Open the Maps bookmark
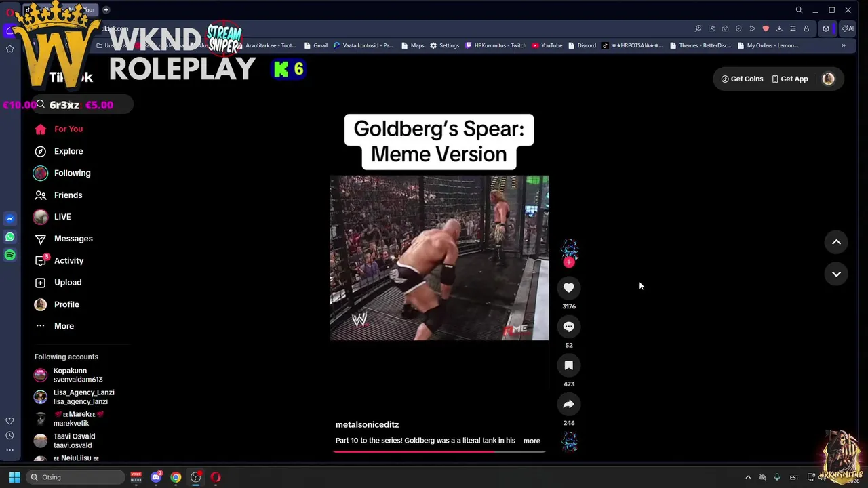The image size is (868, 488). coord(412,45)
